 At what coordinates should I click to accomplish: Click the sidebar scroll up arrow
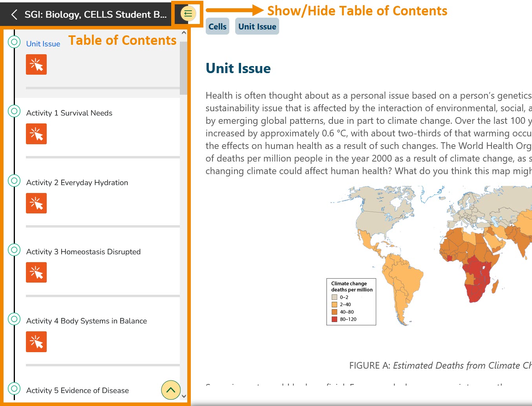click(184, 33)
